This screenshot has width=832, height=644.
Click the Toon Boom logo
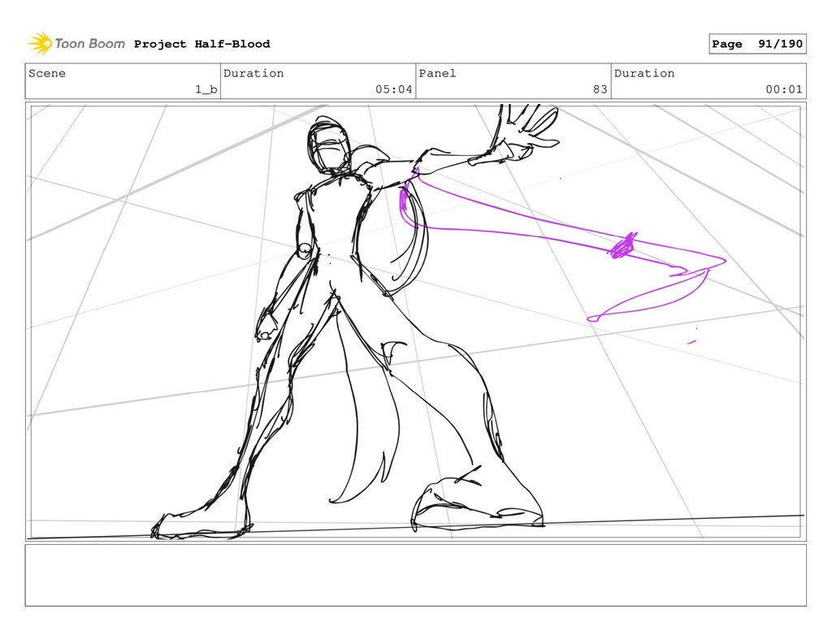(76, 44)
